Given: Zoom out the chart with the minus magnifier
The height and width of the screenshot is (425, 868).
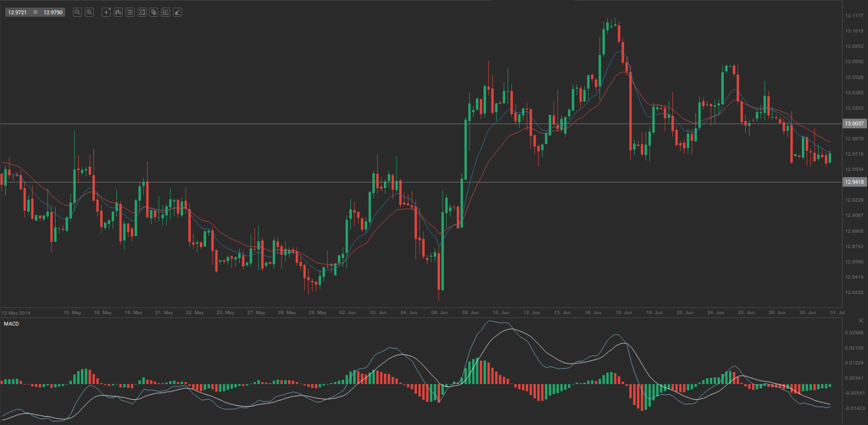Looking at the screenshot, I should 77,12.
